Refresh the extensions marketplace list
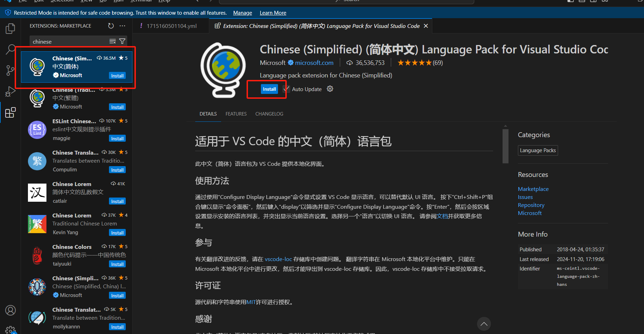Image resolution: width=644 pixels, height=334 pixels. pyautogui.click(x=111, y=26)
